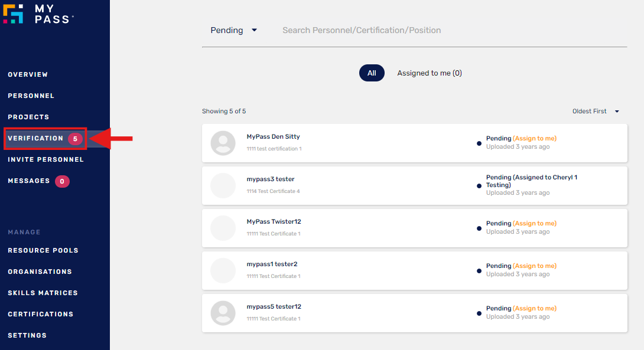Click mypass1 tester2's blank avatar circle
This screenshot has width=644, height=350.
pos(223,270)
